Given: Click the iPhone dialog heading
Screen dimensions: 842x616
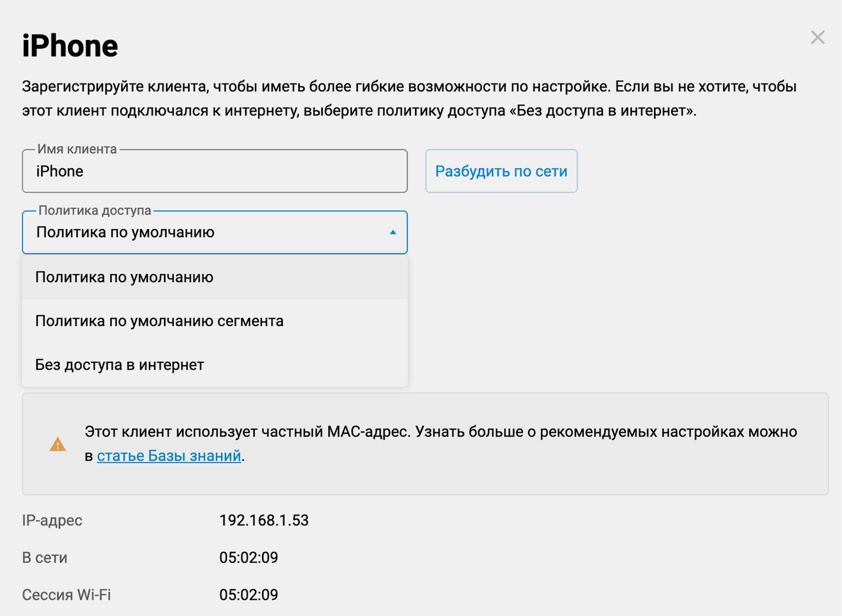Looking at the screenshot, I should pos(70,46).
